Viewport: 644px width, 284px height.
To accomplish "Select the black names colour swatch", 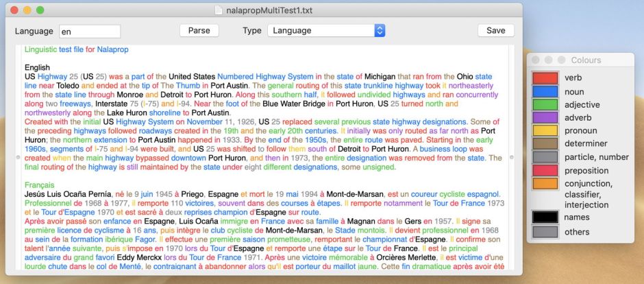I will coord(545,217).
